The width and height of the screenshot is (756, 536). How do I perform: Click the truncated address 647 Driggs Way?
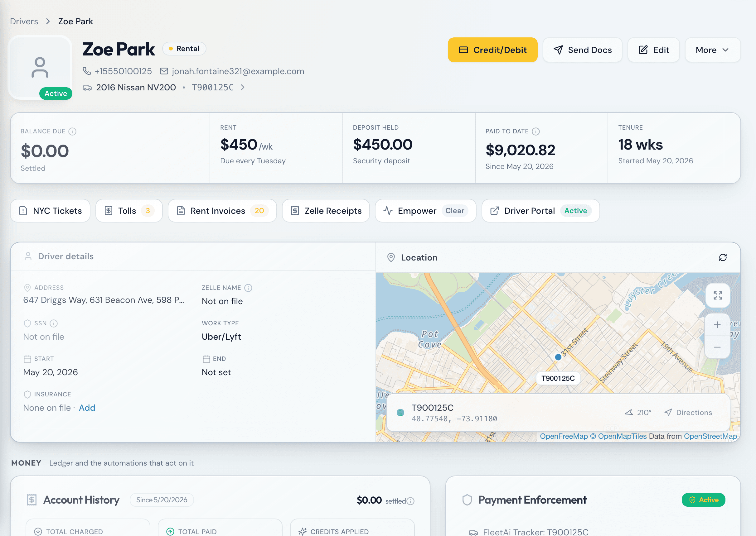tap(103, 300)
